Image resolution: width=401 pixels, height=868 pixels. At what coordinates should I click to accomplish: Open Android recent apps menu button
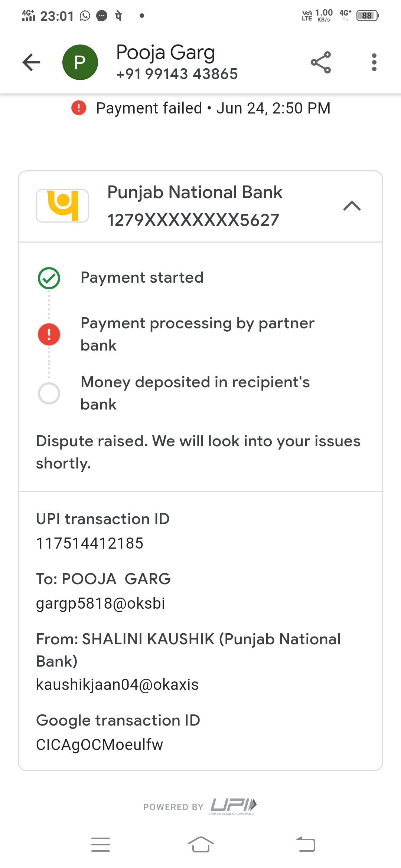pyautogui.click(x=101, y=845)
